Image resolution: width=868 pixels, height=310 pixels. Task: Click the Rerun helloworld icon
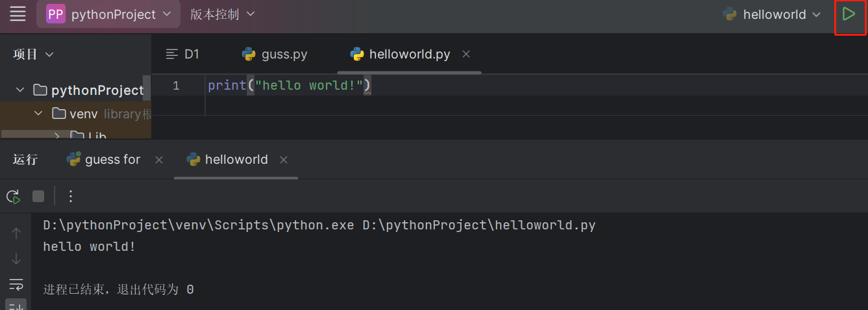12,196
